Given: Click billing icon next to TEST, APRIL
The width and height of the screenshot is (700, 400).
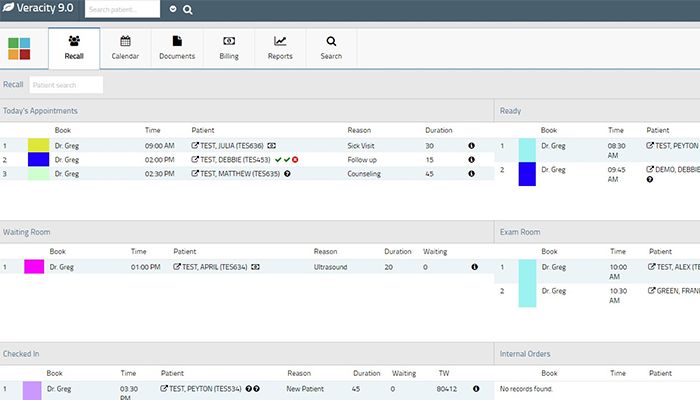Looking at the screenshot, I should tap(255, 267).
